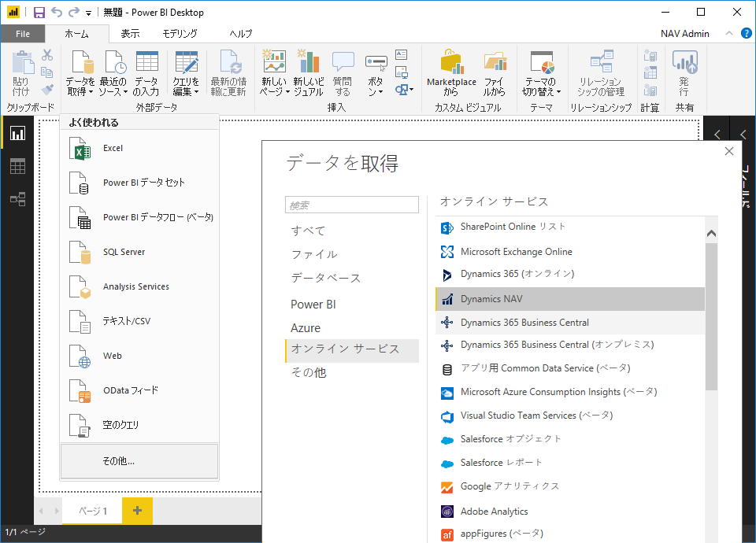Add a new page with the plus tab
The height and width of the screenshot is (543, 756).
137,510
